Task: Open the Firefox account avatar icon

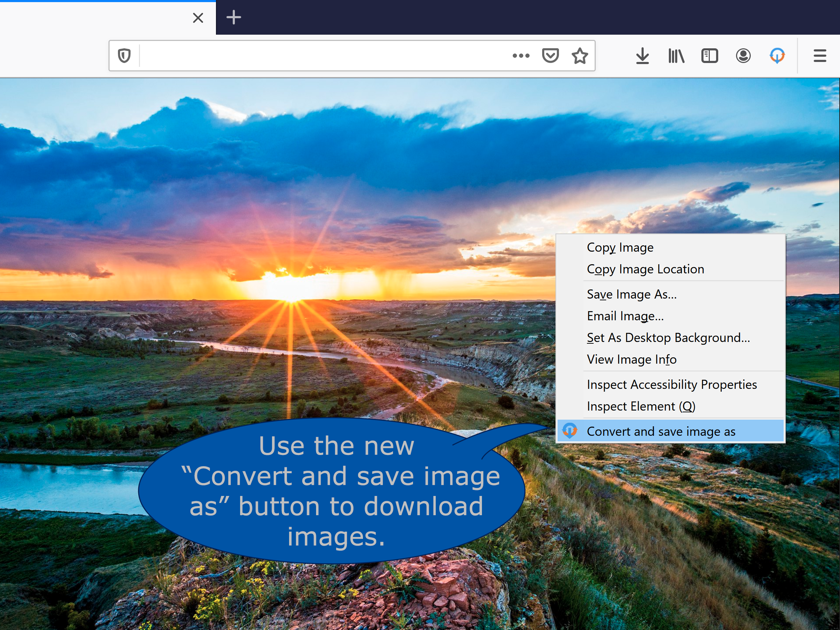Action: pos(743,56)
